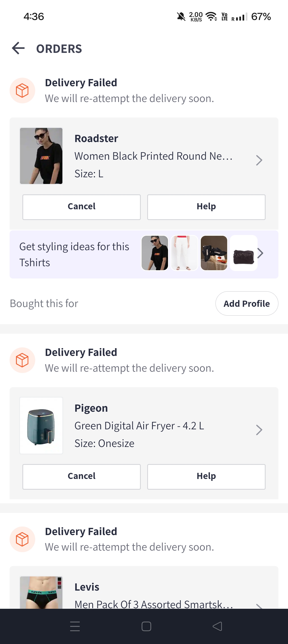Select the black sneakers styling thumbnail
288x644 pixels.
(x=214, y=253)
